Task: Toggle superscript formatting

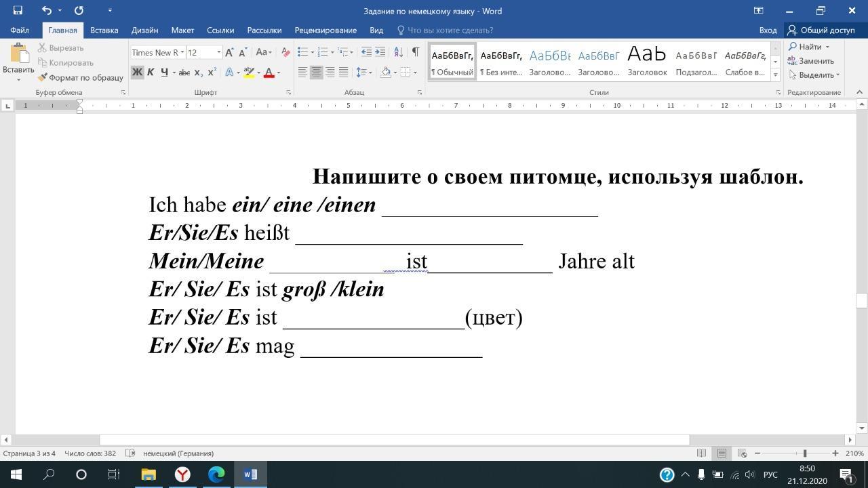Action: [x=212, y=73]
